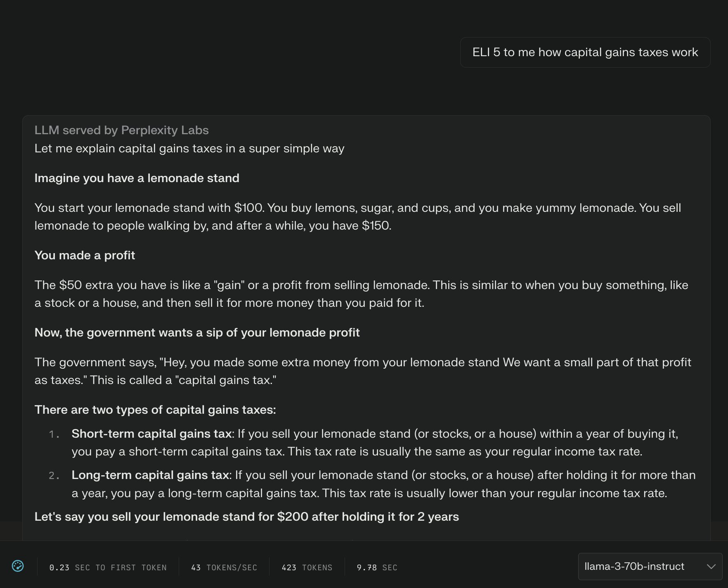
Task: Click the 9.78 sec total time stat
Action: [x=377, y=567]
